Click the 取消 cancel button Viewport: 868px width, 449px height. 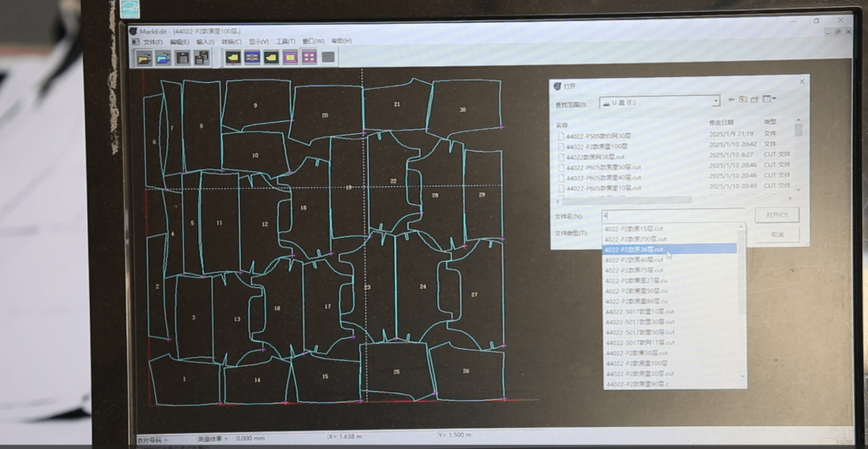click(x=776, y=235)
